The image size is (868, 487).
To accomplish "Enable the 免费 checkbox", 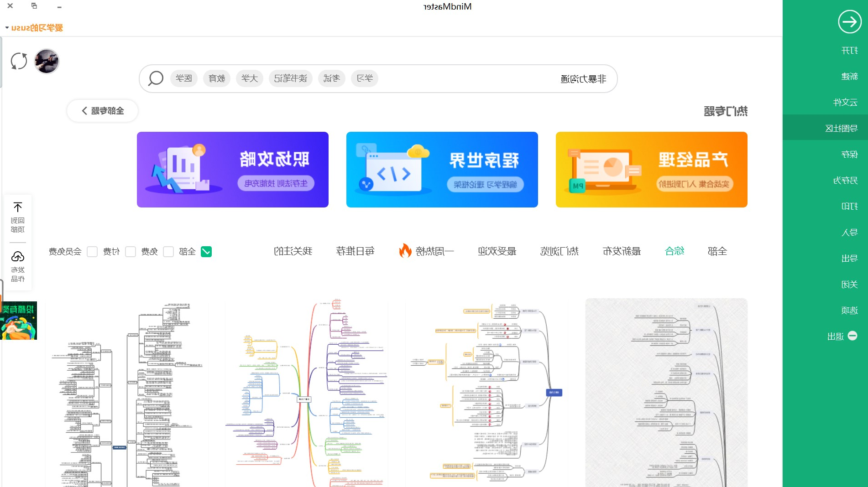I will pos(168,252).
